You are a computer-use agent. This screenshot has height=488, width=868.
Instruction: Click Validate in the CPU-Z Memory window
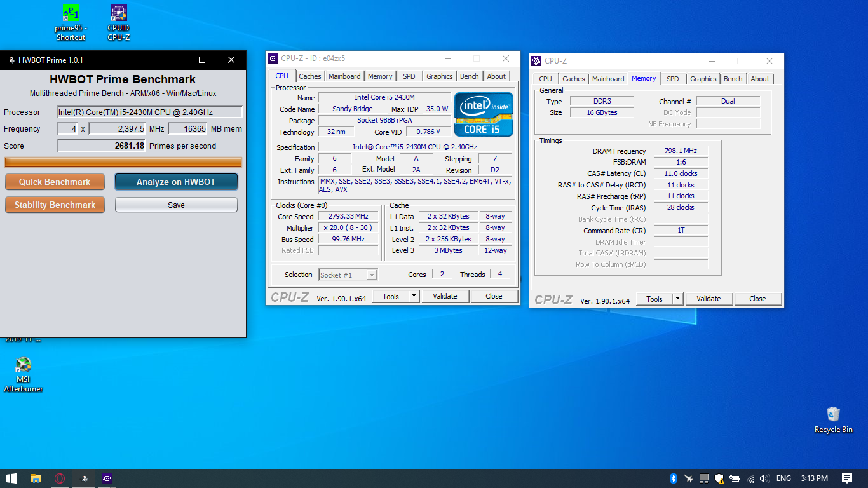(709, 299)
